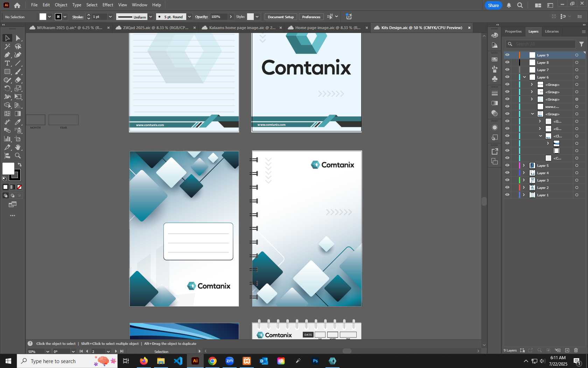Open Windows taskbar search box

[67, 361]
